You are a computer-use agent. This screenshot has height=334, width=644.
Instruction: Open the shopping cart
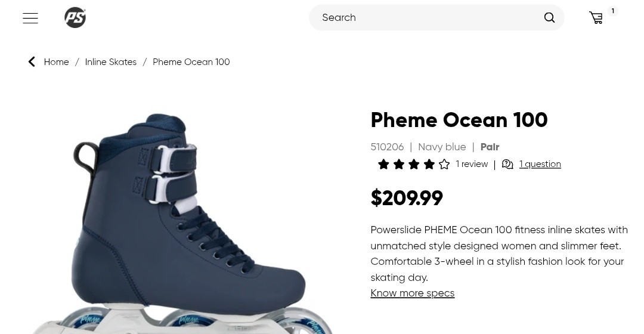coord(596,18)
